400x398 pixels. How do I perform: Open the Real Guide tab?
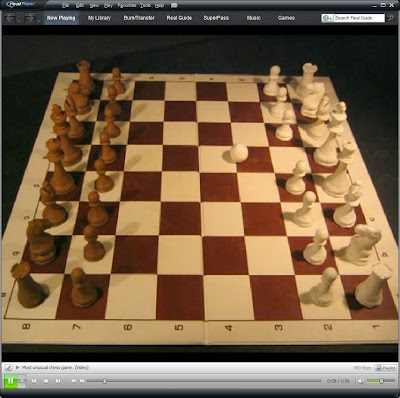[x=179, y=18]
